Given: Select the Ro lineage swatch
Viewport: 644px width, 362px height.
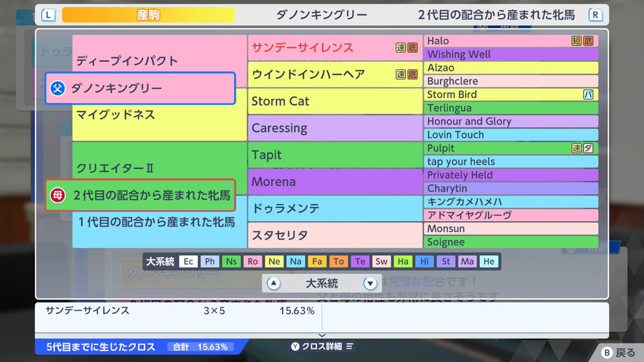Looking at the screenshot, I should pyautogui.click(x=253, y=261).
